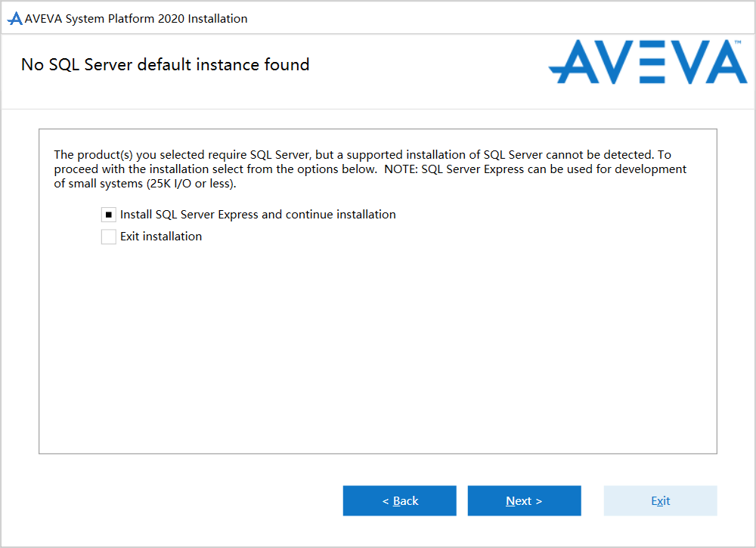Click the 'AVEVA System Platform 2020 Installation' window title
Viewport: 756px width, 548px height.
click(x=136, y=19)
